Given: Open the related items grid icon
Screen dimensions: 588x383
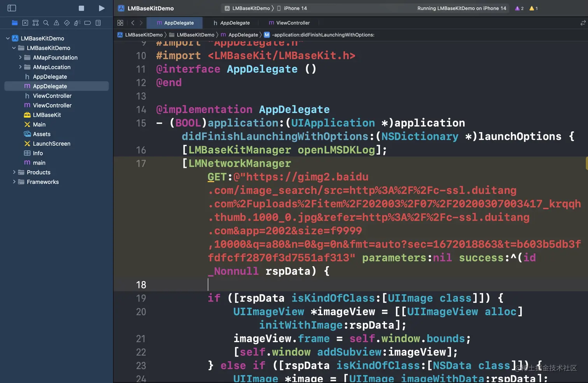Looking at the screenshot, I should coord(120,23).
